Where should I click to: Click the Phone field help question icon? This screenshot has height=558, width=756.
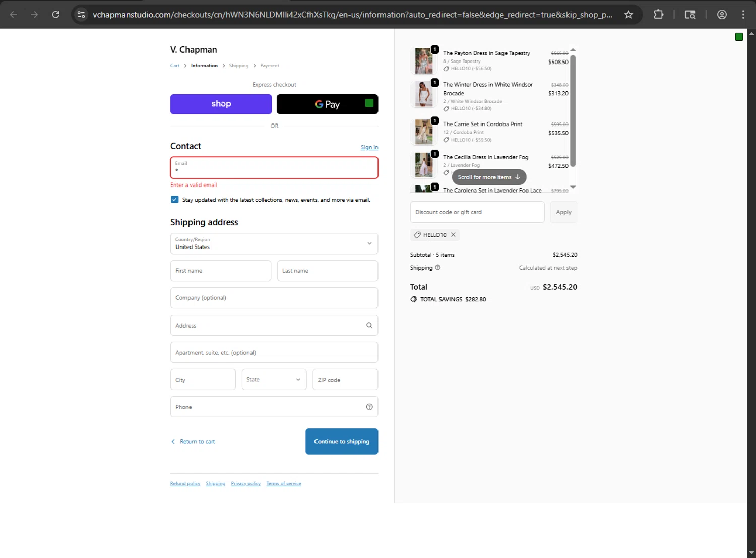[x=369, y=407]
